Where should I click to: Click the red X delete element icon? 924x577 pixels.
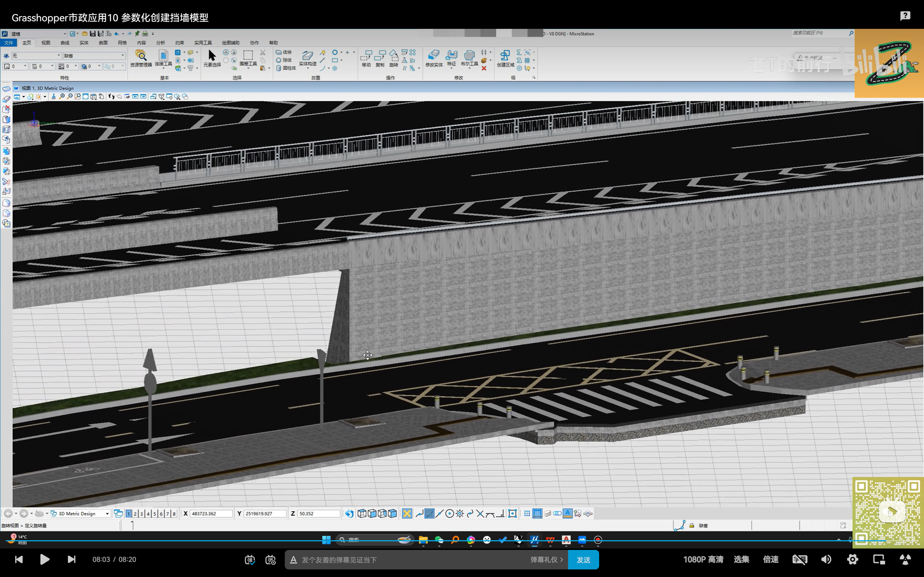[x=484, y=68]
